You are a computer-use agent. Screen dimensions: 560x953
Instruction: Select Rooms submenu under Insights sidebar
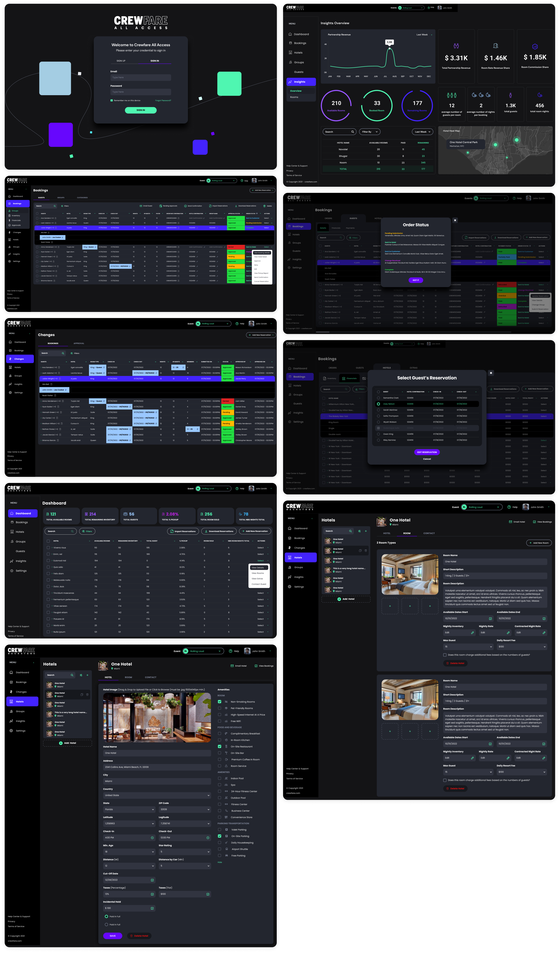(x=294, y=97)
